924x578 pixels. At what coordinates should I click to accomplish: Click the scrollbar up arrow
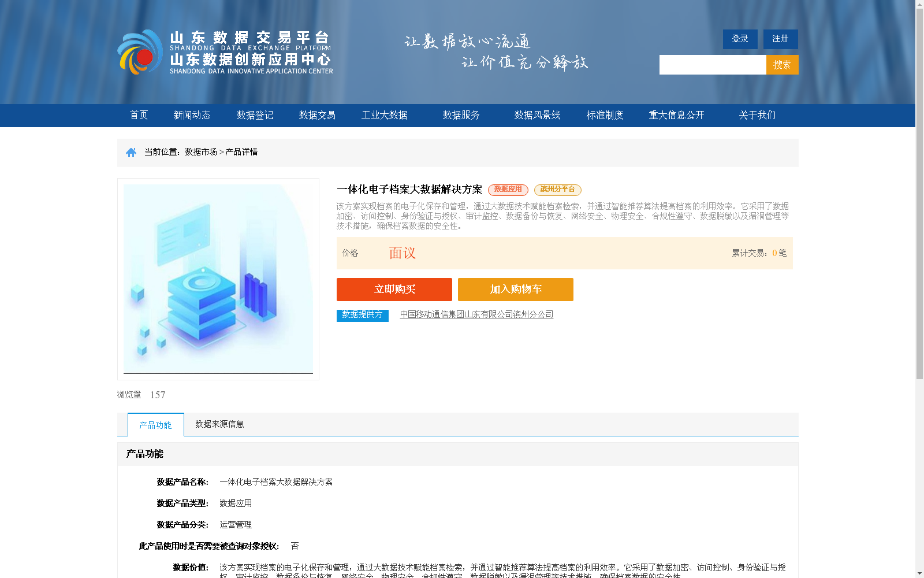tap(919, 5)
